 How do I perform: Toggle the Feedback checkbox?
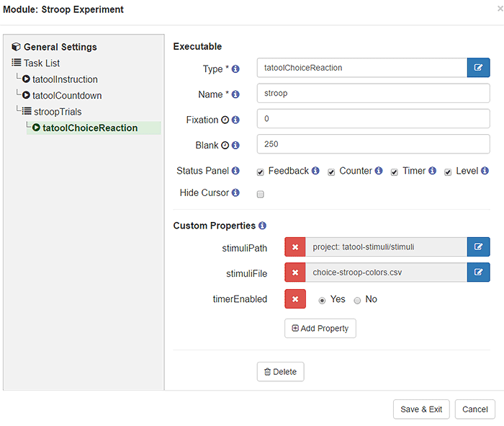[x=261, y=172]
